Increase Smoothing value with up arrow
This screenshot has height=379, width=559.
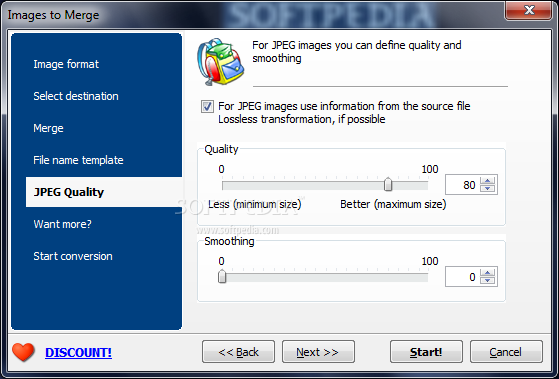coord(487,273)
